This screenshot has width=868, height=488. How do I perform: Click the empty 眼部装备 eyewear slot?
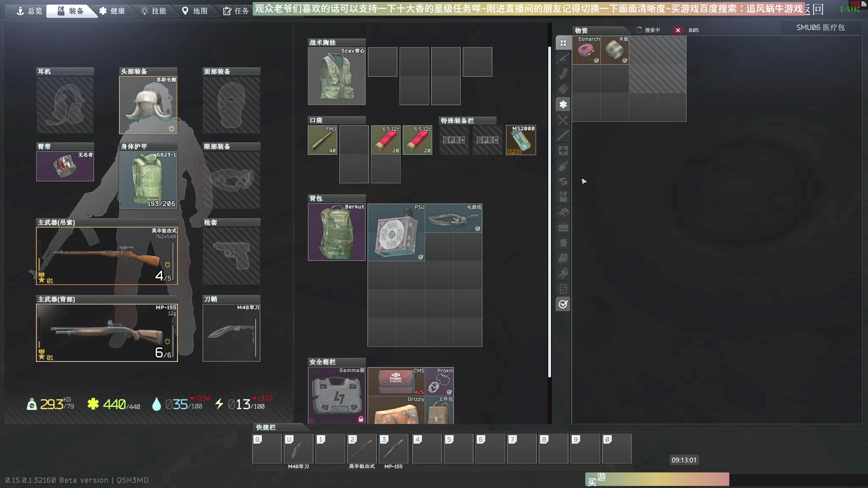click(x=232, y=180)
